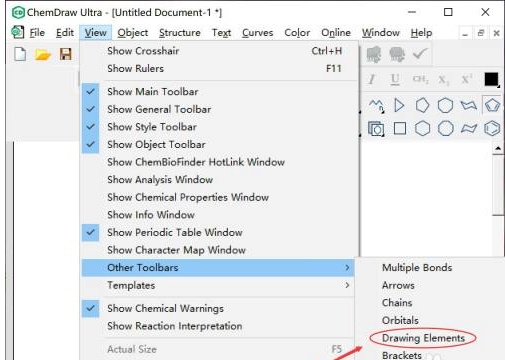Select the cyclopentadiene ring tool
This screenshot has width=505, height=360.
492,106
